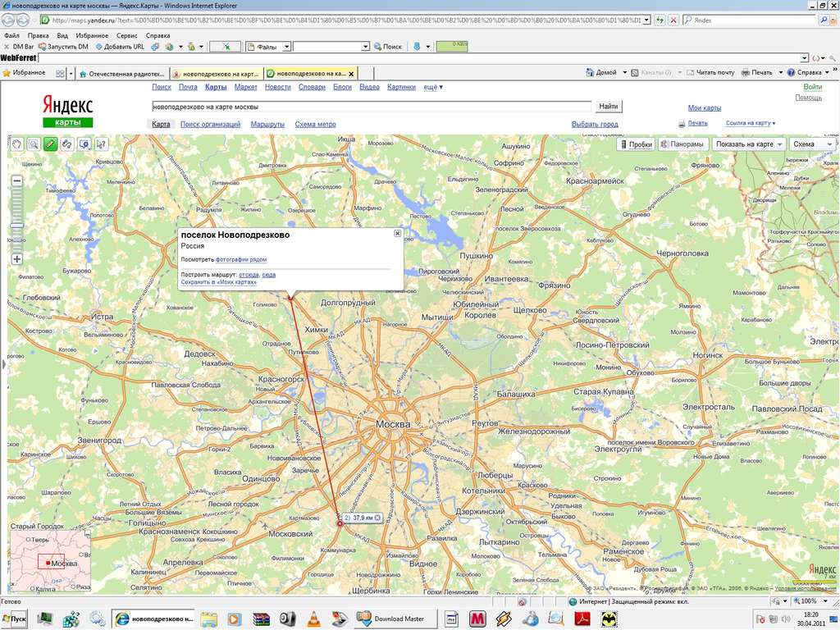Click the Яндекс Карты logo
Screen dimensions: 840x630
(x=67, y=111)
